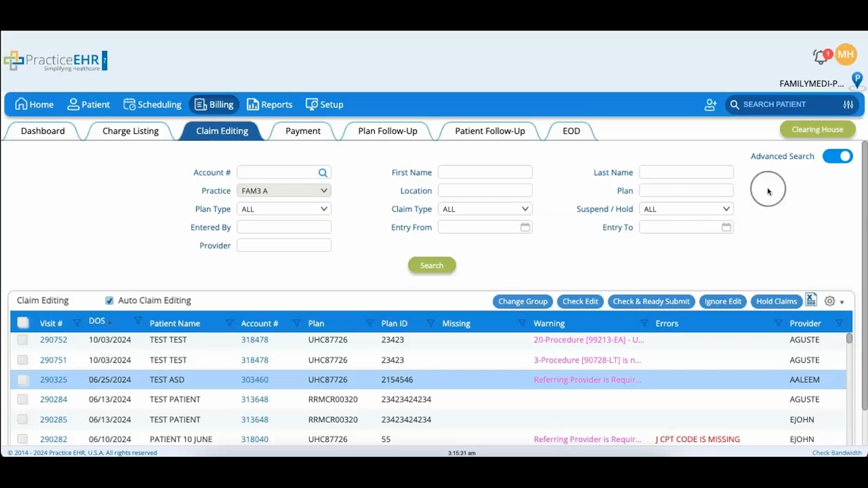The width and height of the screenshot is (868, 488).
Task: Filter the Patient Name column
Action: tap(229, 323)
